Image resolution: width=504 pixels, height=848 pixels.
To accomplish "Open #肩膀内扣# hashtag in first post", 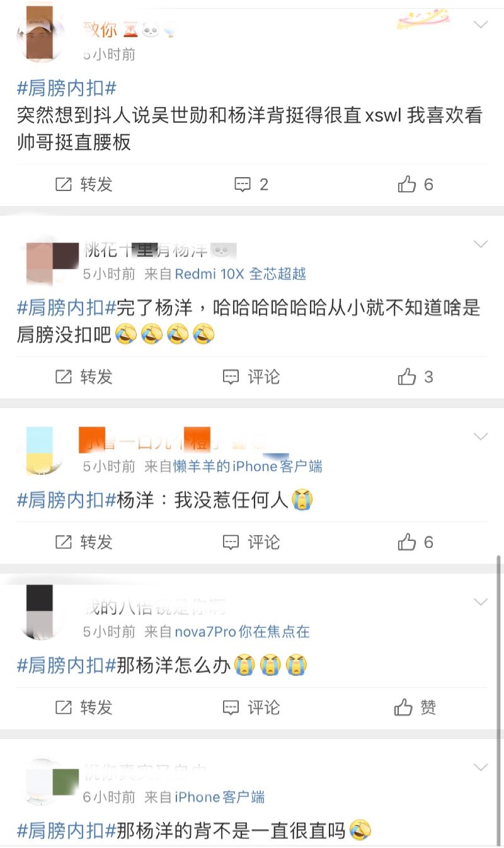I will [x=67, y=88].
